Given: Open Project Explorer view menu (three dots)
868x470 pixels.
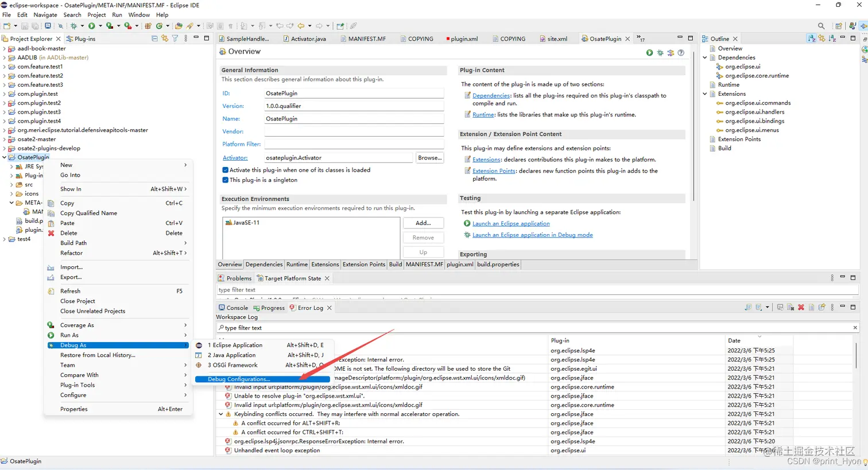Looking at the screenshot, I should click(x=185, y=38).
